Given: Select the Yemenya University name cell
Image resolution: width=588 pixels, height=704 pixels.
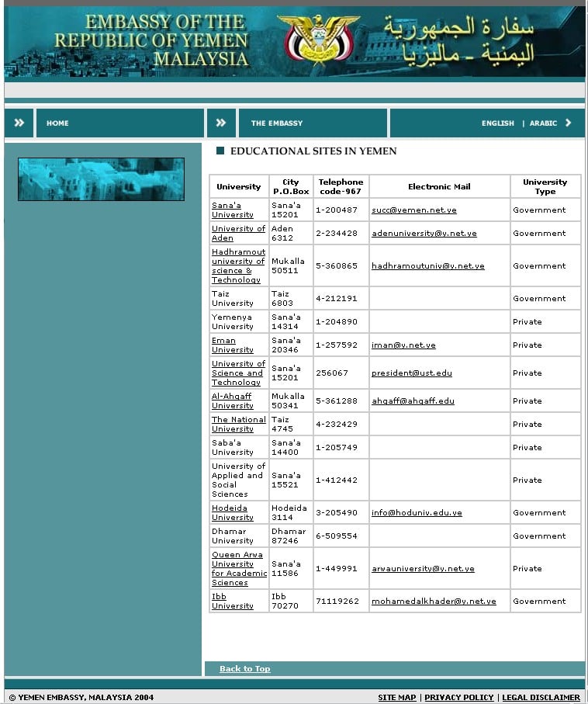Looking at the screenshot, I should coord(239,321).
